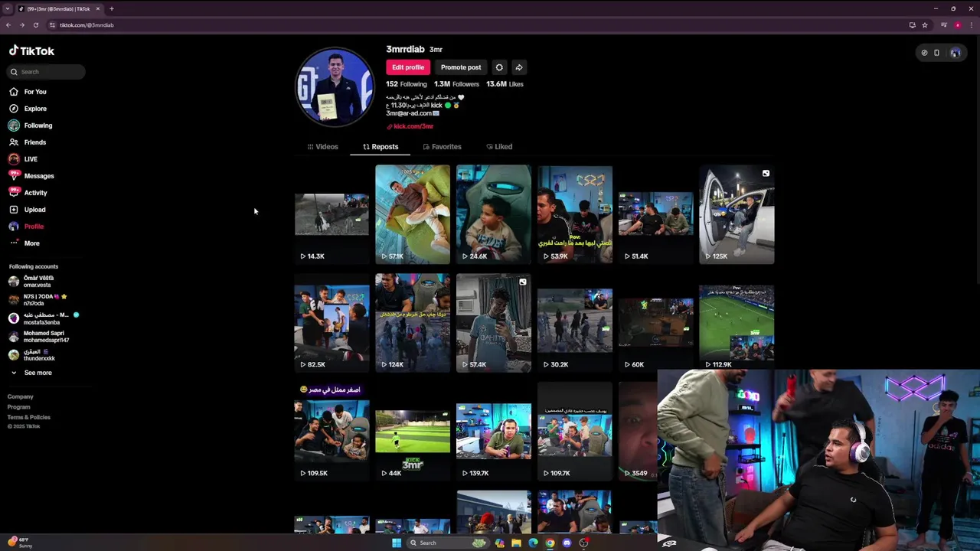Click the browser address bar
The height and width of the screenshot is (551, 980).
475,25
